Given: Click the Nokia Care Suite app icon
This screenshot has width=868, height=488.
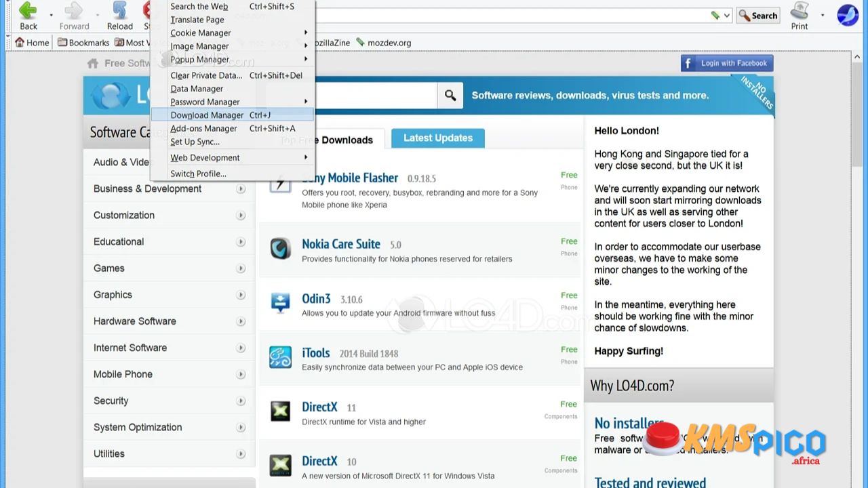Looking at the screenshot, I should click(x=280, y=248).
